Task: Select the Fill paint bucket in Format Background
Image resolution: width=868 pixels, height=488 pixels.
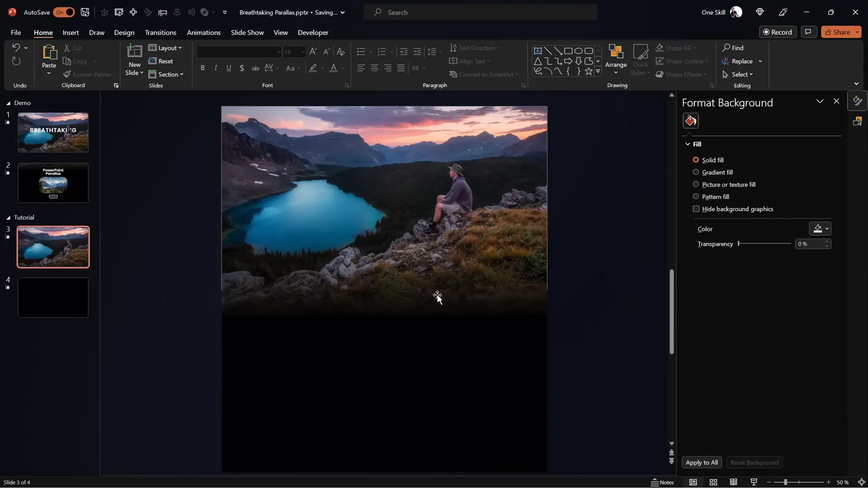Action: tap(690, 120)
